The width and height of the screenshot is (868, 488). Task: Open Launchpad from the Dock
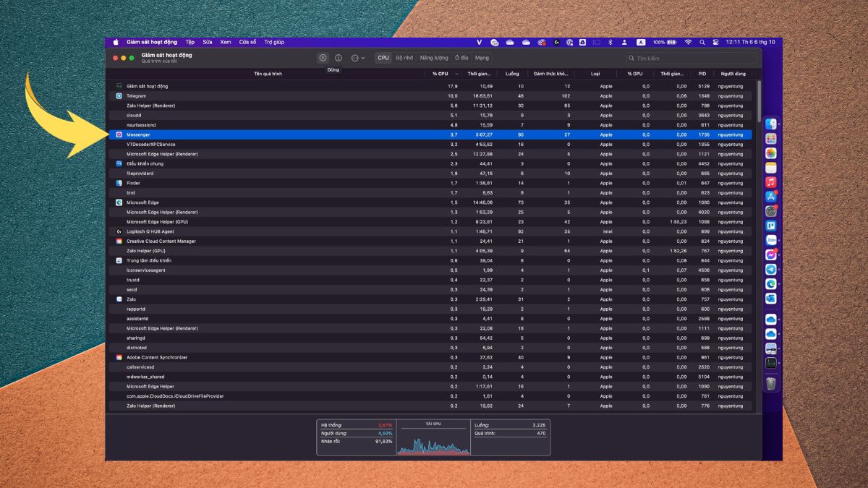click(771, 139)
